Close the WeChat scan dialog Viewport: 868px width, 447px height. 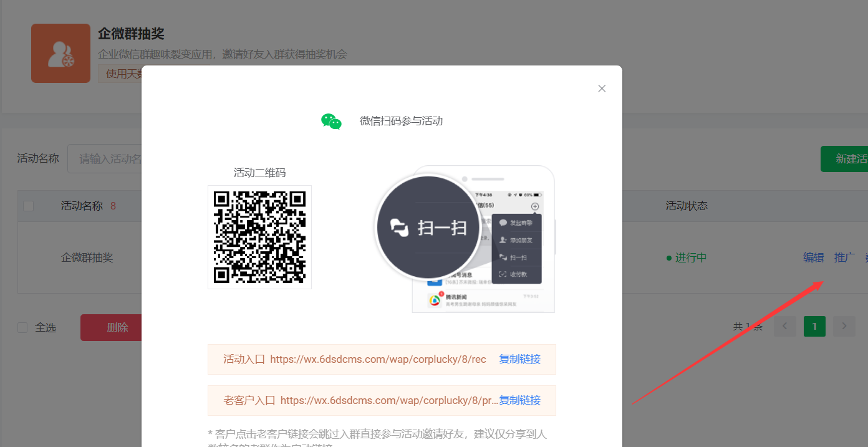pos(602,89)
